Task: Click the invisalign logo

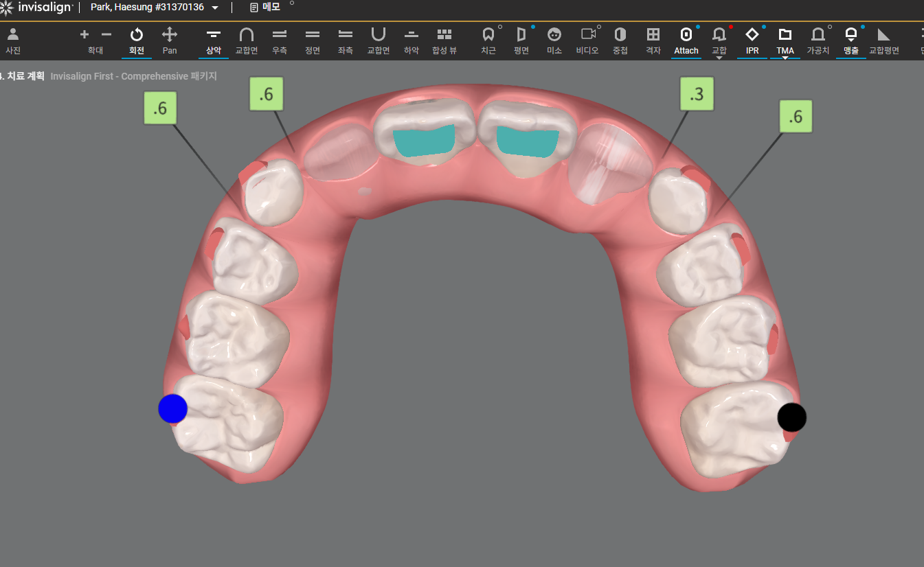Action: [x=37, y=8]
